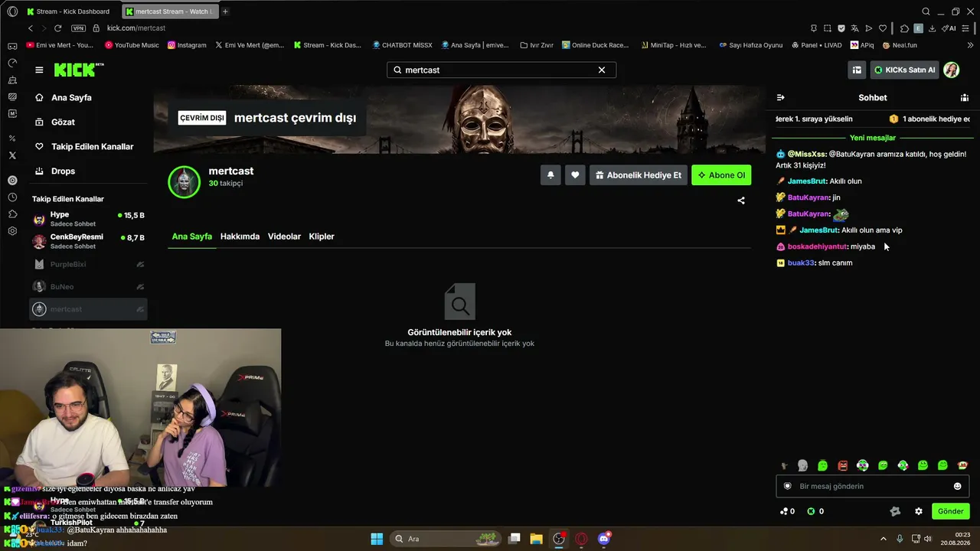Screen dimensions: 980x551
Task: Open File Explorer from the taskbar
Action: point(536,539)
